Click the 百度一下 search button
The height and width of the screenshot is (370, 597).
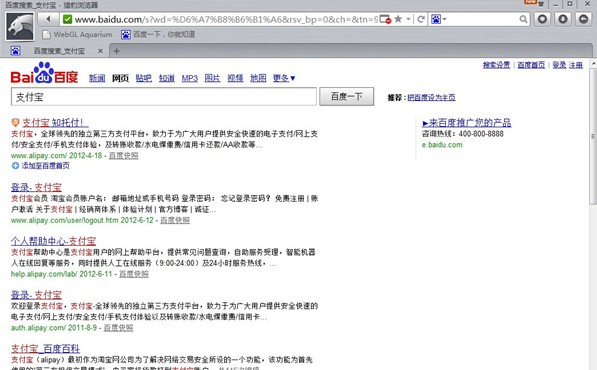tap(346, 96)
